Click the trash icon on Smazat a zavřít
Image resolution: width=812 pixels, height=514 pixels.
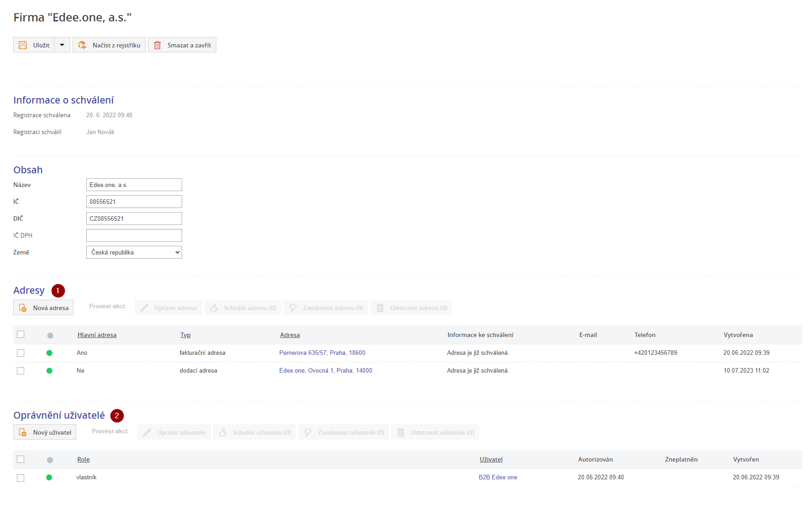point(157,45)
